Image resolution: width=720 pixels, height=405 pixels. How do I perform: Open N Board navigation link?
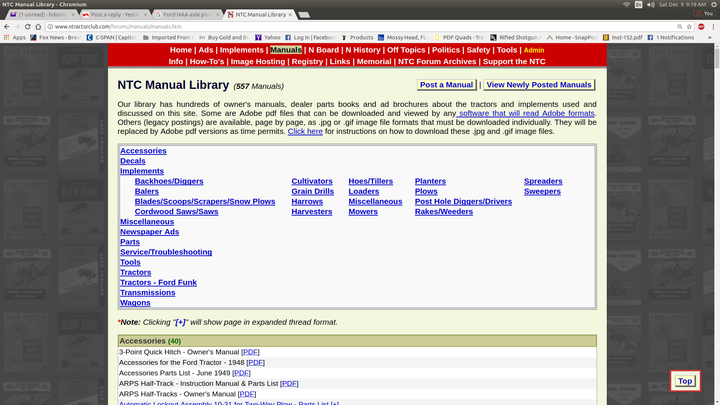323,50
